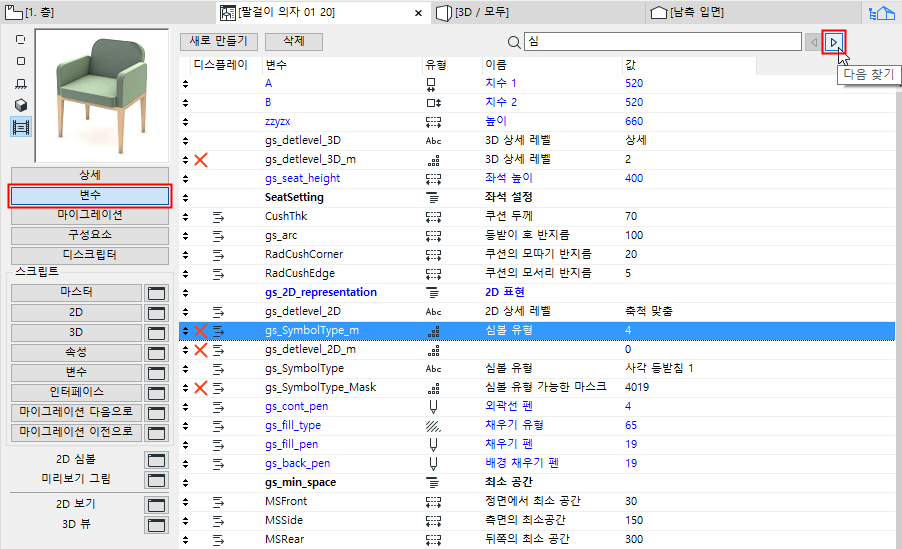This screenshot has width=902, height=549.
Task: Open the 마스터 script button
Action: [x=76, y=292]
